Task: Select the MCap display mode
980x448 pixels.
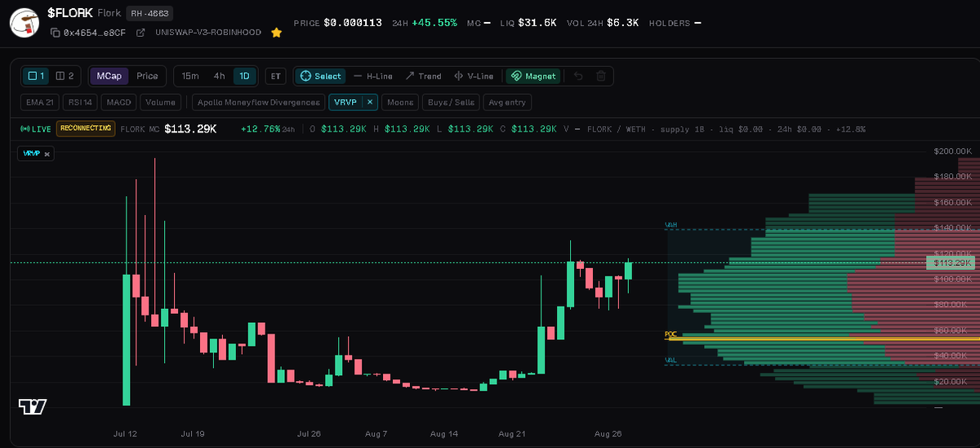Action: 109,76
